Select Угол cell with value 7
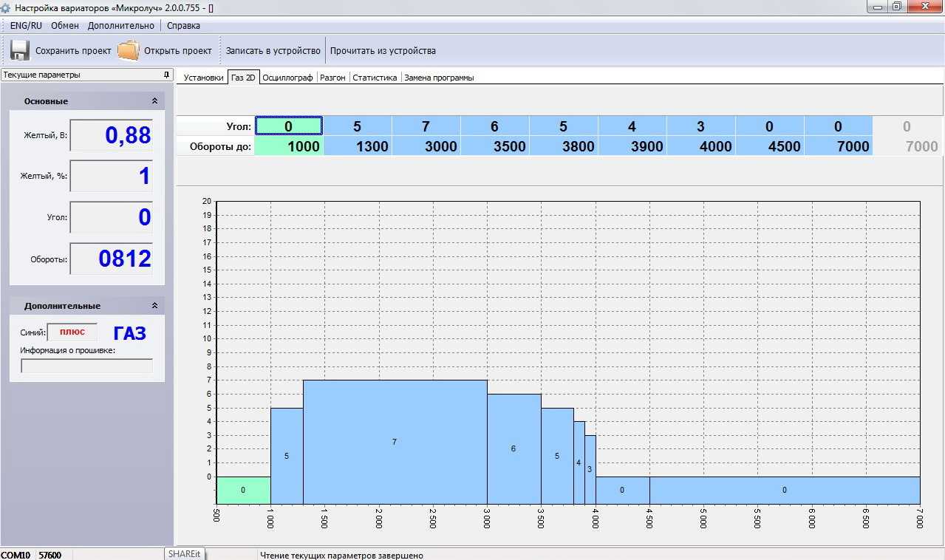The height and width of the screenshot is (560, 945). 426,126
